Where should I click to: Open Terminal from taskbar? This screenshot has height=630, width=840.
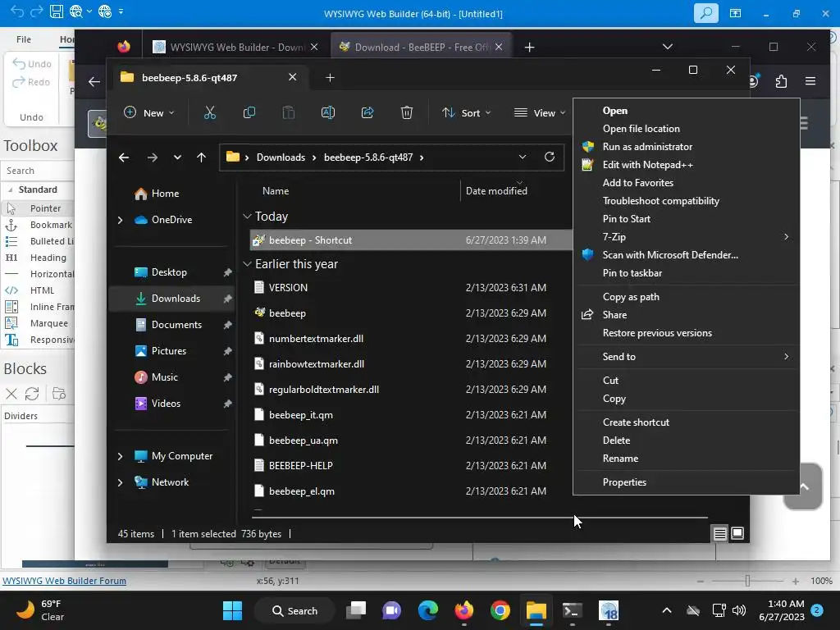[x=572, y=610]
